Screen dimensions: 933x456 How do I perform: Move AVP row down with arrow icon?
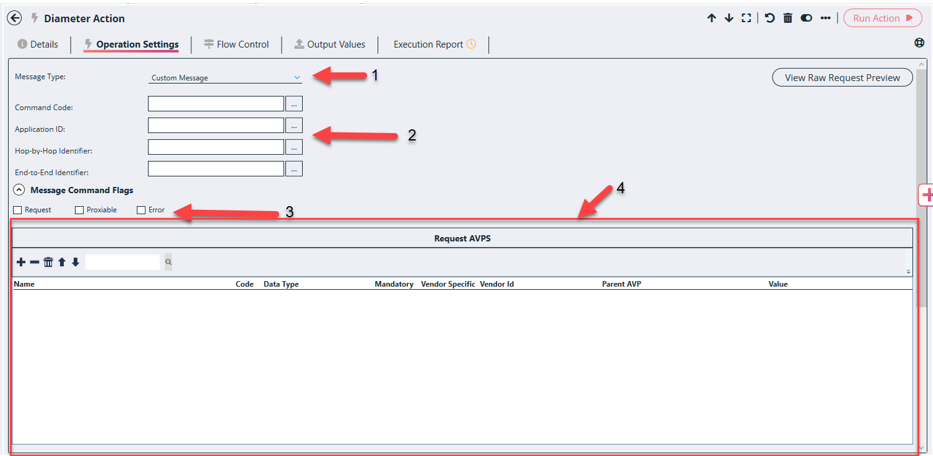[x=75, y=262]
